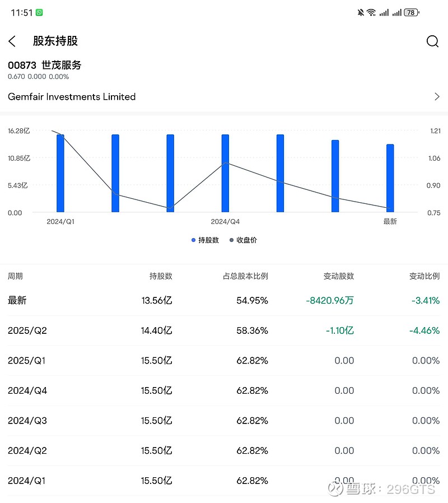
Task: Click the 周期 column header
Action: point(15,276)
